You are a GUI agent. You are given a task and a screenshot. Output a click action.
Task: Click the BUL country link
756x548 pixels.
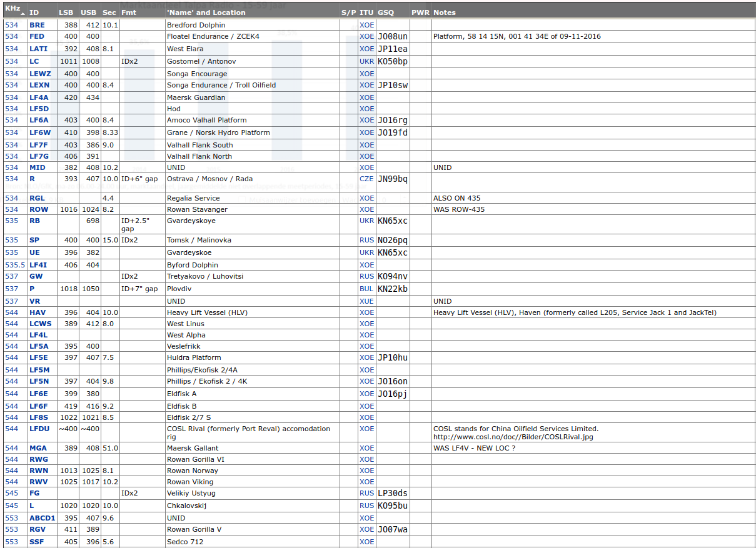pos(366,289)
